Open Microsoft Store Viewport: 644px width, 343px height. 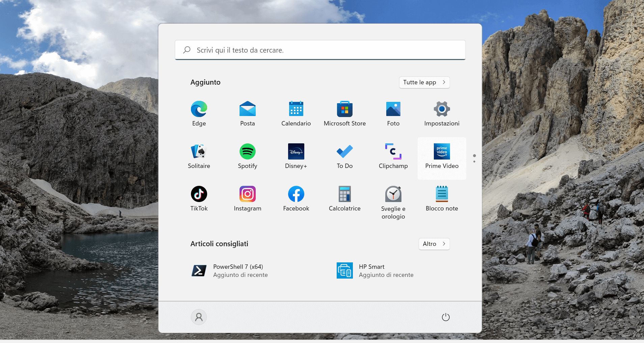pos(345,114)
